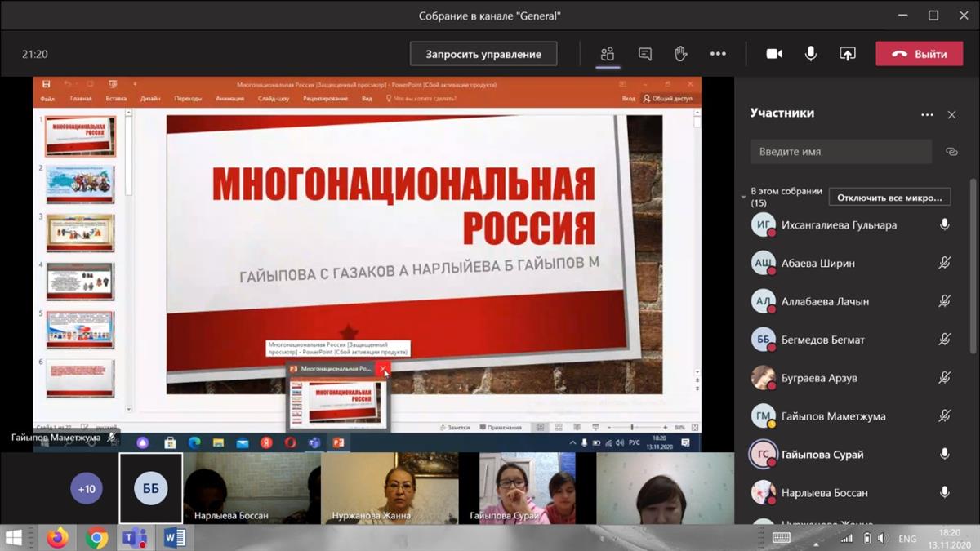
Task: Open the share content tray icon
Action: click(848, 54)
